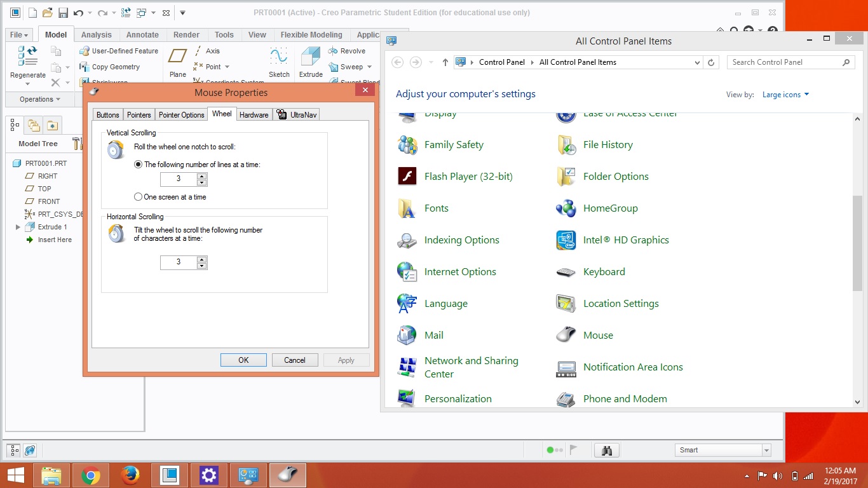This screenshot has height=488, width=868.
Task: Save the model with the floppy disk icon
Action: [x=63, y=13]
